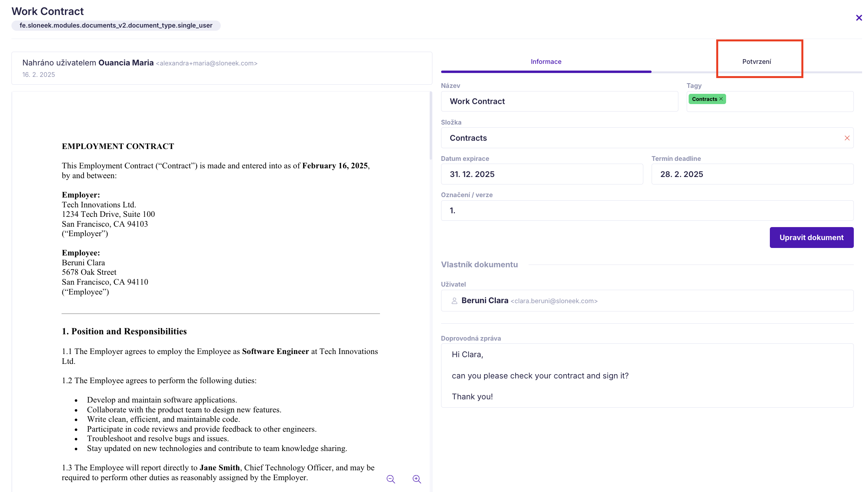Click the document preview scrollbar

tap(430, 126)
